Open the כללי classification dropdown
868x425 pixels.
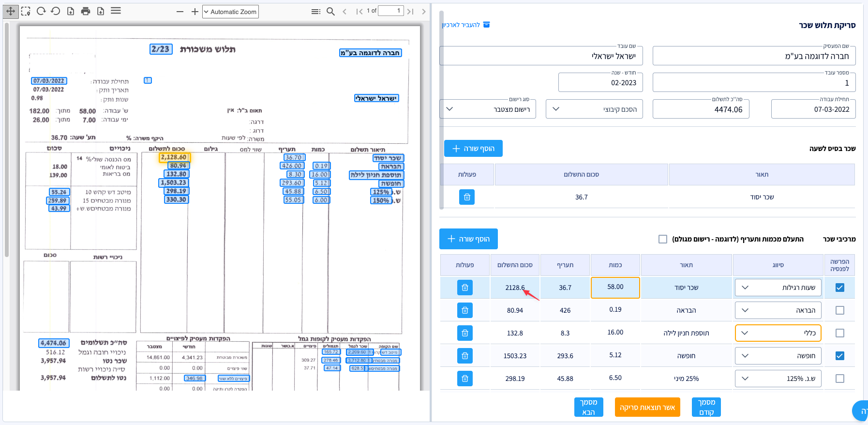tap(778, 333)
